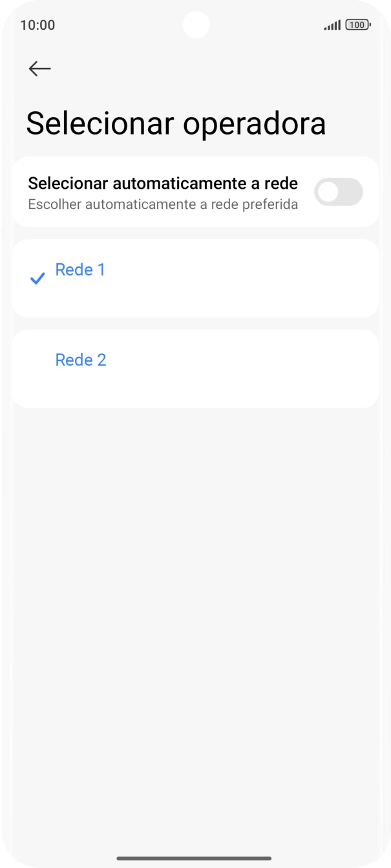This screenshot has height=868, width=391.
Task: Tap the 'Selecionar operadora' page title
Action: pos(176,124)
